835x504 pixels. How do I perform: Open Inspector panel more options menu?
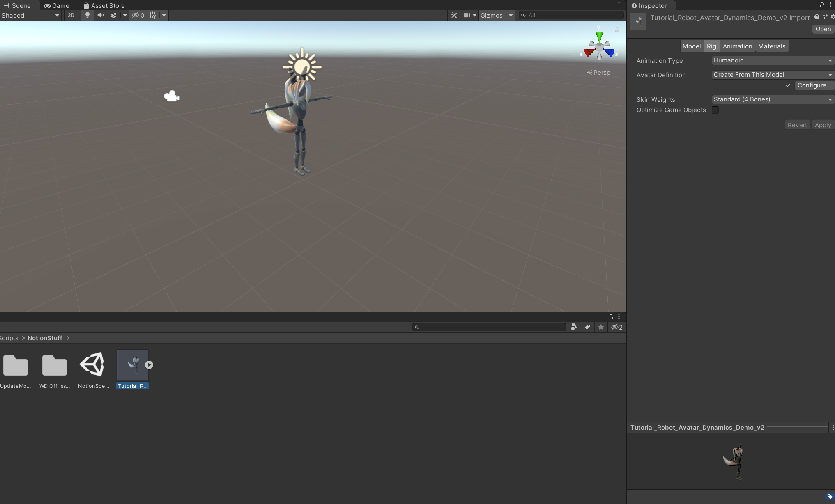(x=830, y=5)
